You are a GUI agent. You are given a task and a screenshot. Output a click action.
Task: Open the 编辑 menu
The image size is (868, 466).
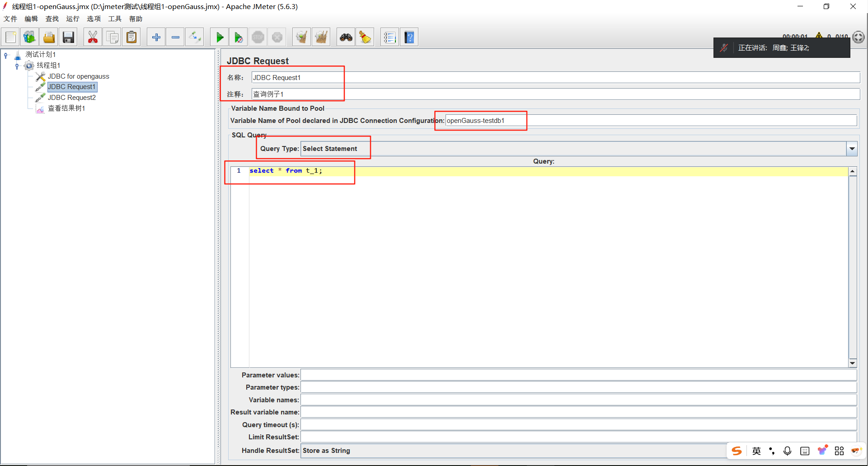(31, 19)
